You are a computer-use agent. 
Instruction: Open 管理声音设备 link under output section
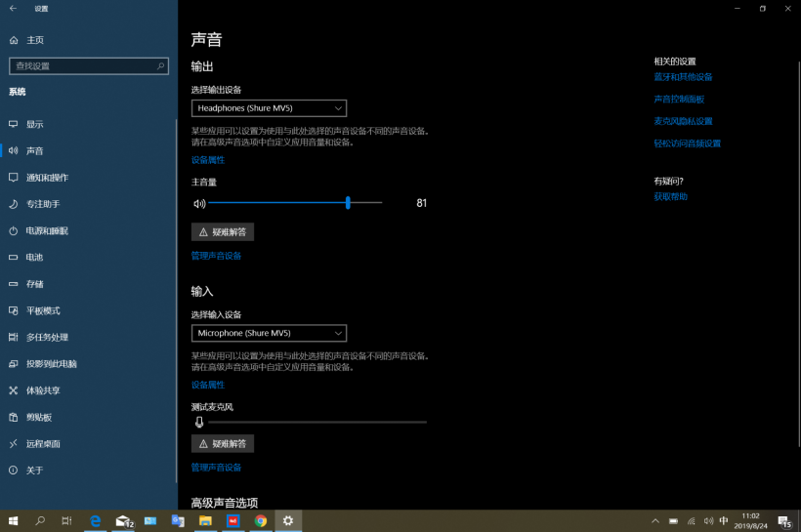(216, 256)
